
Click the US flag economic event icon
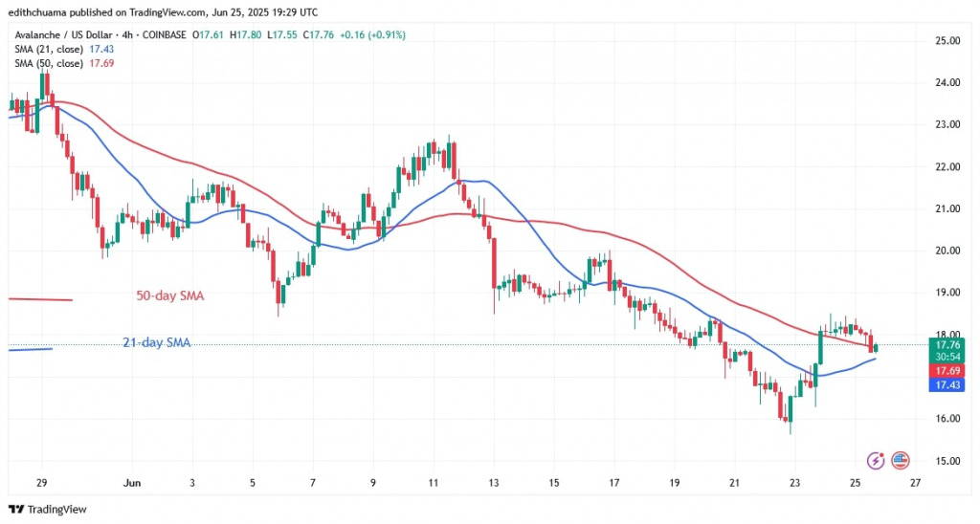point(900,460)
